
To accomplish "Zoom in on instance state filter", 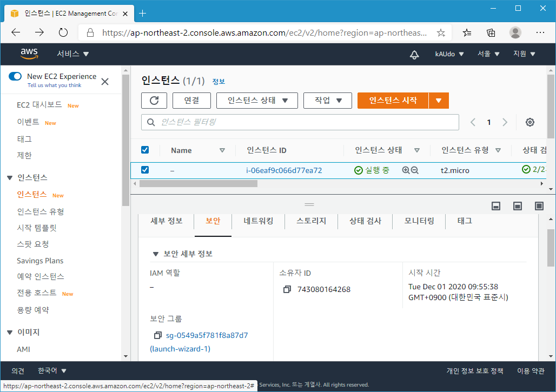I will click(x=406, y=170).
